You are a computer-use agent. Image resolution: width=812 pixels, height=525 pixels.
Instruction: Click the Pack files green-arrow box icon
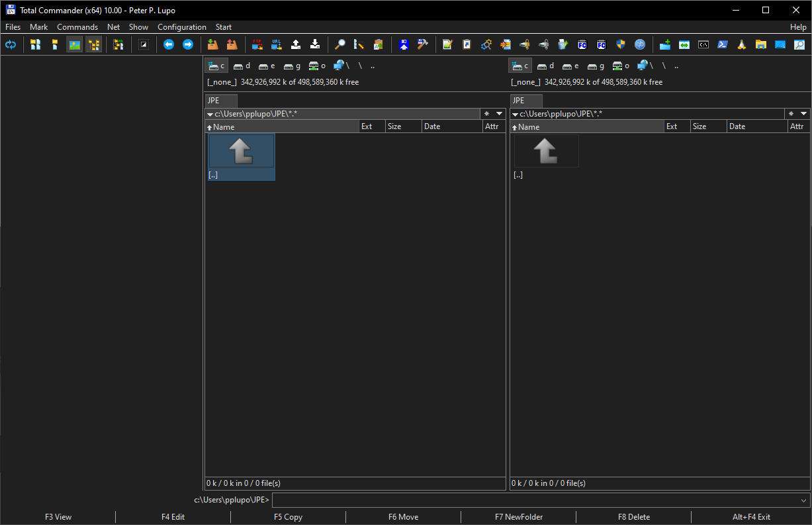pyautogui.click(x=212, y=44)
